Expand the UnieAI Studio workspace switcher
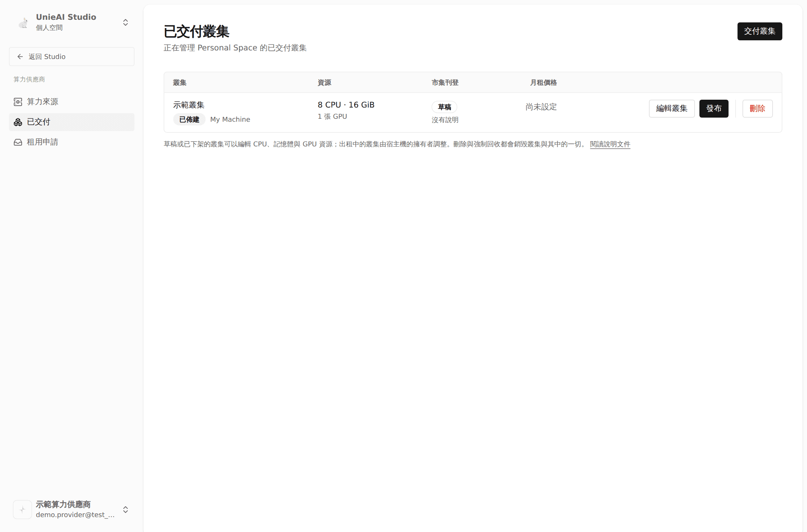The width and height of the screenshot is (807, 532). [126, 22]
